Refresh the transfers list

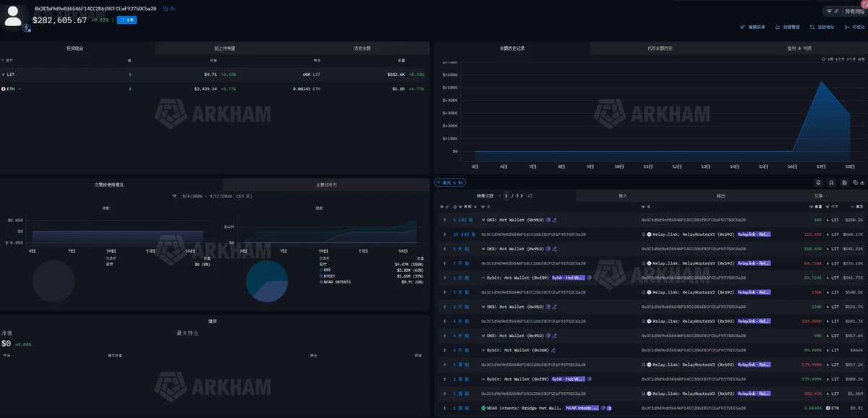tap(530, 195)
